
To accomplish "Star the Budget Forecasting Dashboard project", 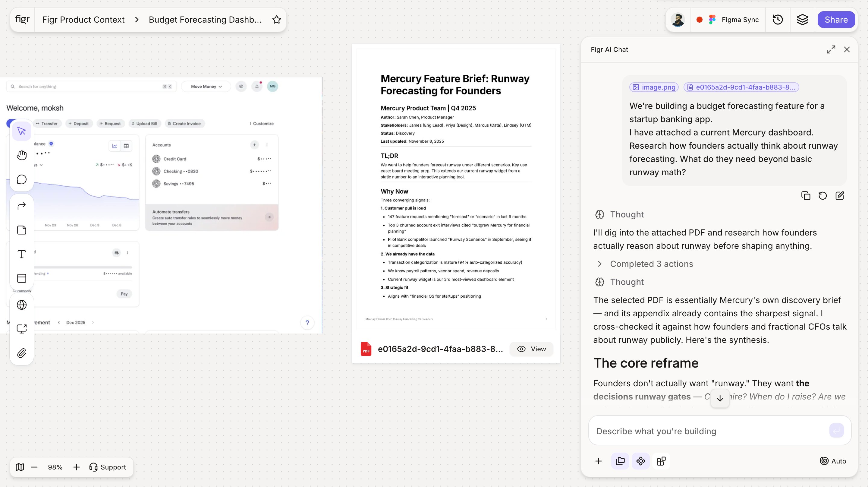I will point(277,20).
